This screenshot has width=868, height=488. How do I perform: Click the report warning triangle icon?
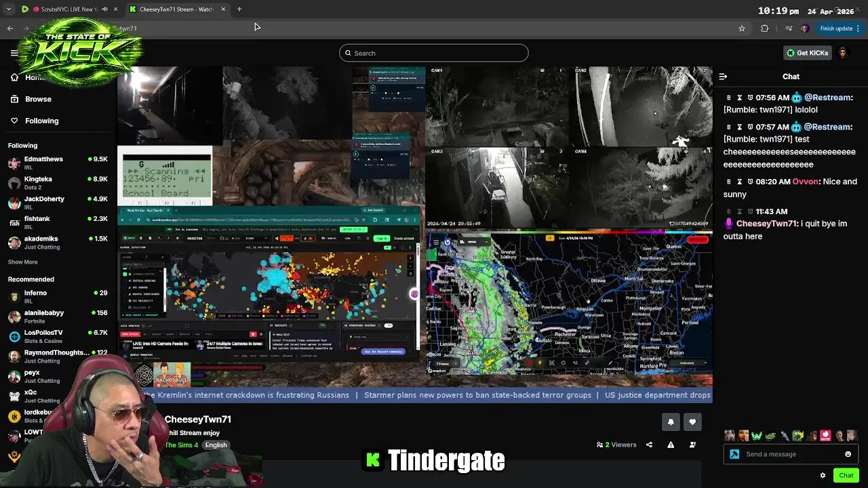click(x=671, y=445)
